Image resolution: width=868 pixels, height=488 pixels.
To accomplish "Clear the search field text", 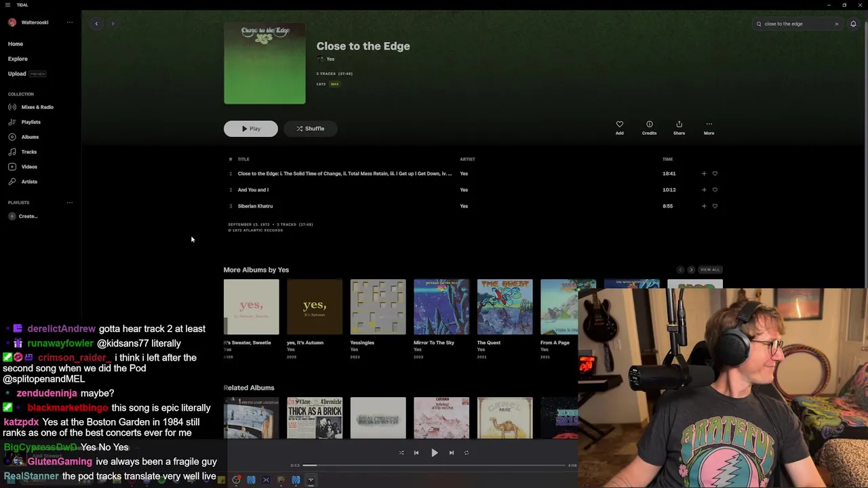I will point(836,24).
